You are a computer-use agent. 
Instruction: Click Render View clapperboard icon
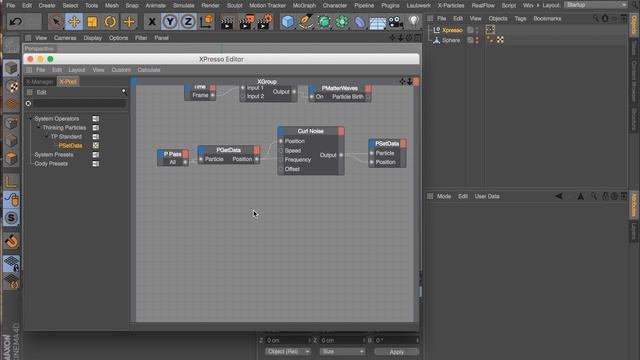(x=227, y=22)
